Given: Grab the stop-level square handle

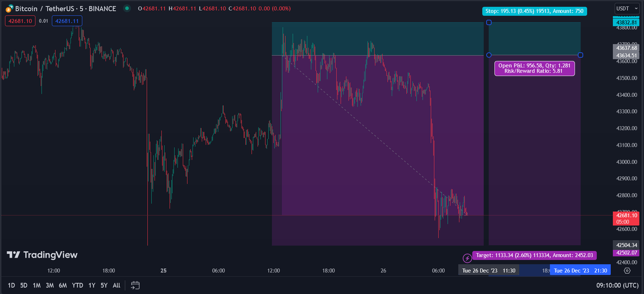Looking at the screenshot, I should pos(488,23).
